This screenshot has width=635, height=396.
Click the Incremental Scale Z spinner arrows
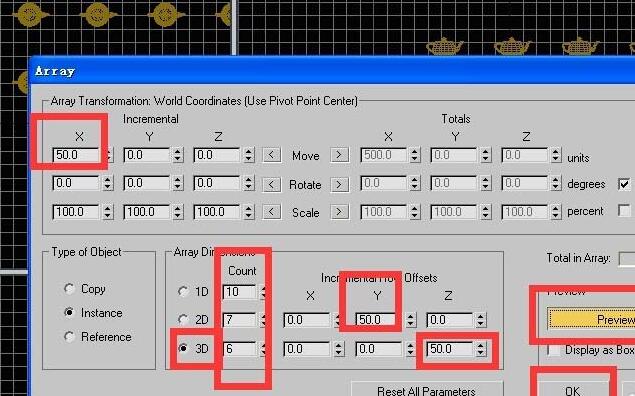(248, 212)
